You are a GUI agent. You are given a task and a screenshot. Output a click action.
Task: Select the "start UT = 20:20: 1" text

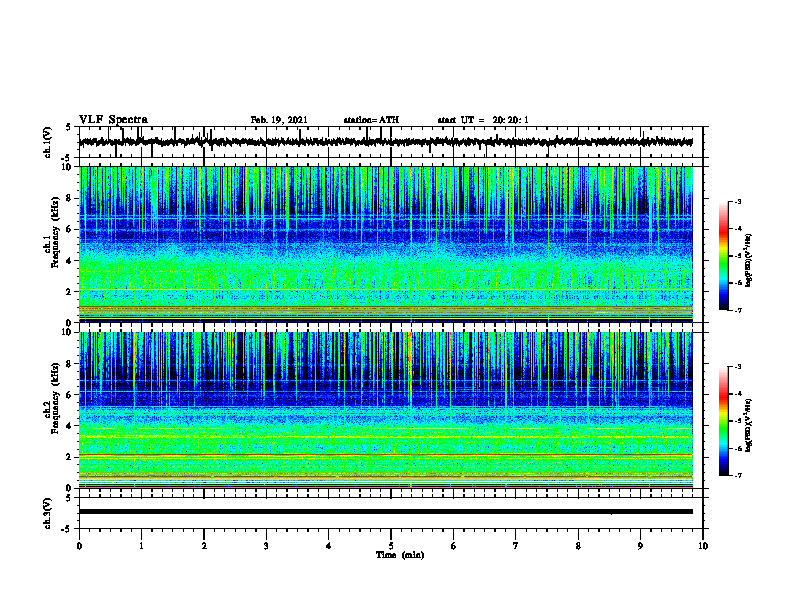pos(483,120)
